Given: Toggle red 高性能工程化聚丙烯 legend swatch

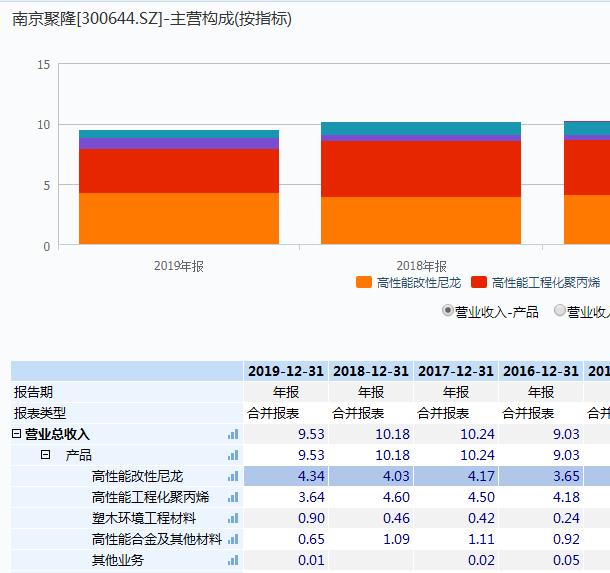Looking at the screenshot, I should [479, 283].
